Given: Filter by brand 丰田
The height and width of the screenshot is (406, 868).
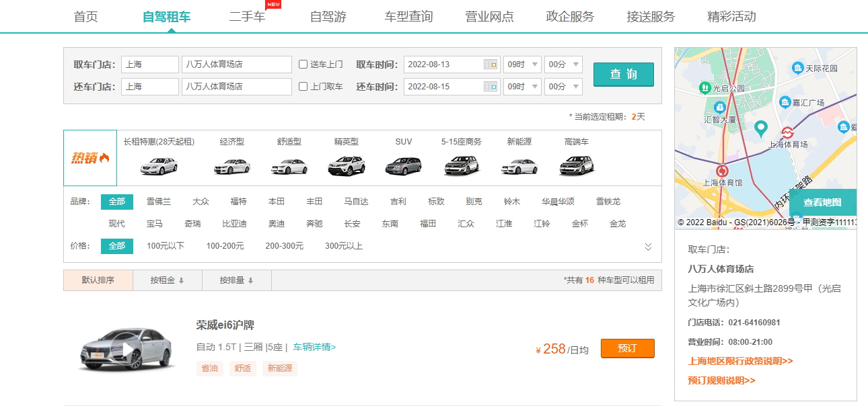Looking at the screenshot, I should point(314,202).
